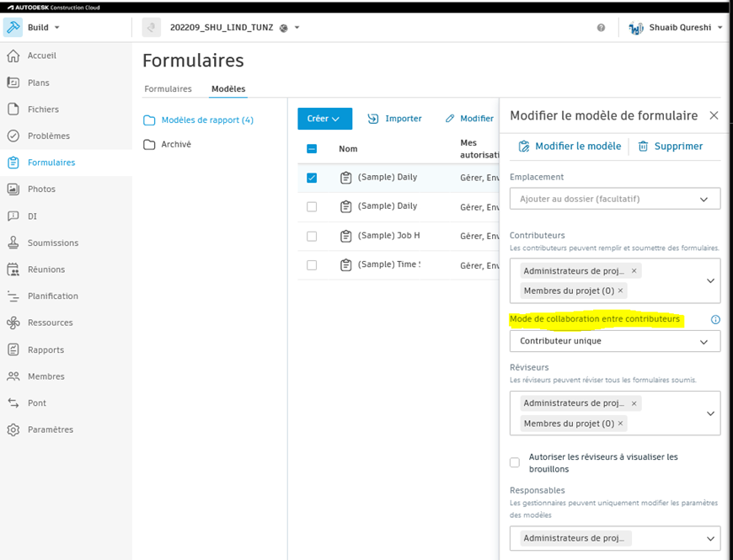Uncheck the selected (Sample) Daily row
The height and width of the screenshot is (560, 733).
coord(312,178)
